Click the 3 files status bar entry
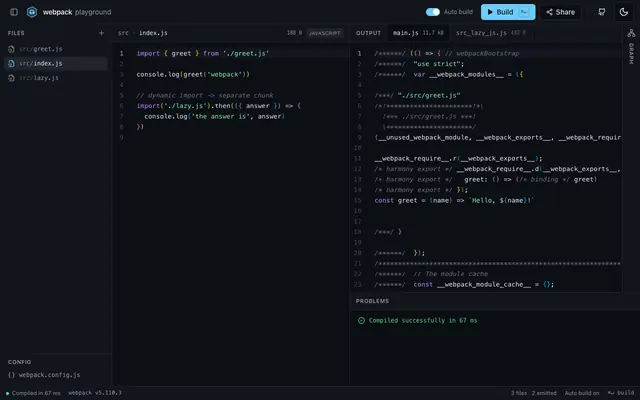The width and height of the screenshot is (640, 400). (519, 393)
